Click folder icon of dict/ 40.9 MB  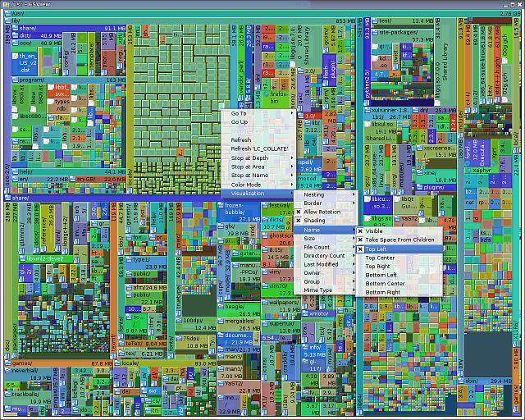click(x=15, y=35)
